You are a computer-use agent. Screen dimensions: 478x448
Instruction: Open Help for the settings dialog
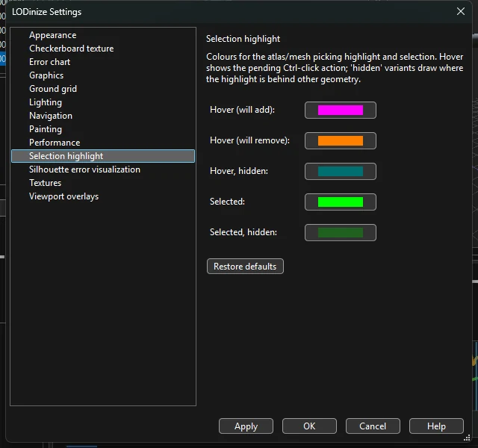coord(436,426)
